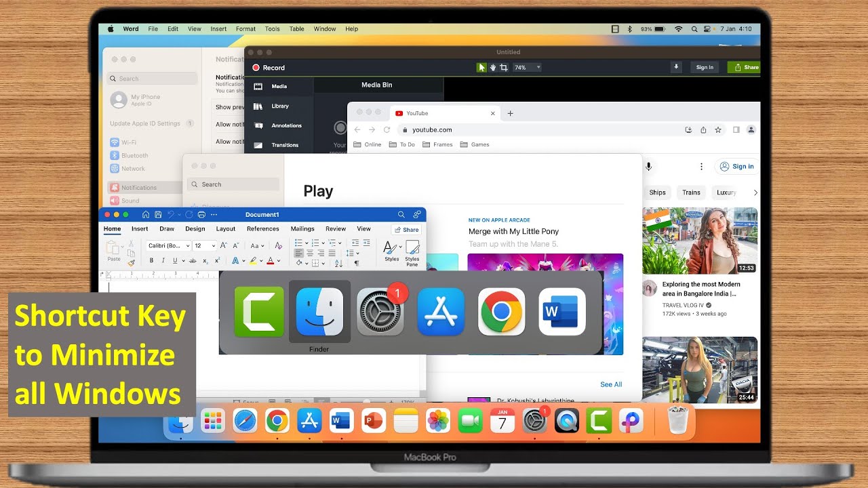Viewport: 868px width, 488px height.
Task: Open the Table menu in menu bar
Action: [296, 29]
